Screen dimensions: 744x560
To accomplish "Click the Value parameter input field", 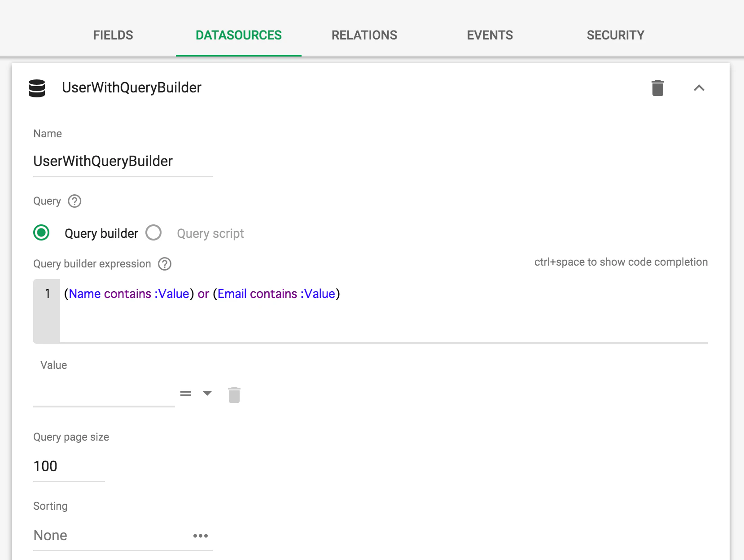I will (104, 394).
